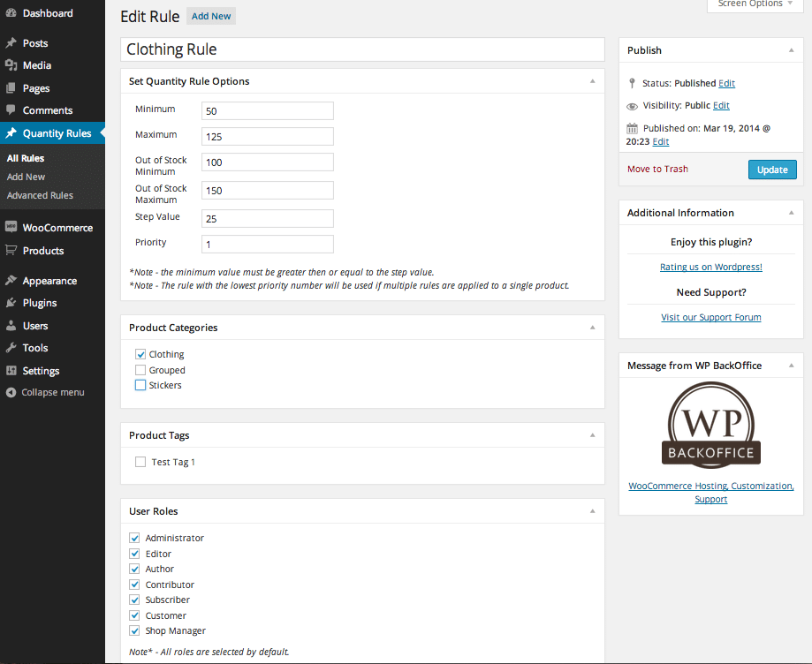The width and height of the screenshot is (812, 664).
Task: Uncheck the Clothing category checkbox
Action: [x=140, y=354]
